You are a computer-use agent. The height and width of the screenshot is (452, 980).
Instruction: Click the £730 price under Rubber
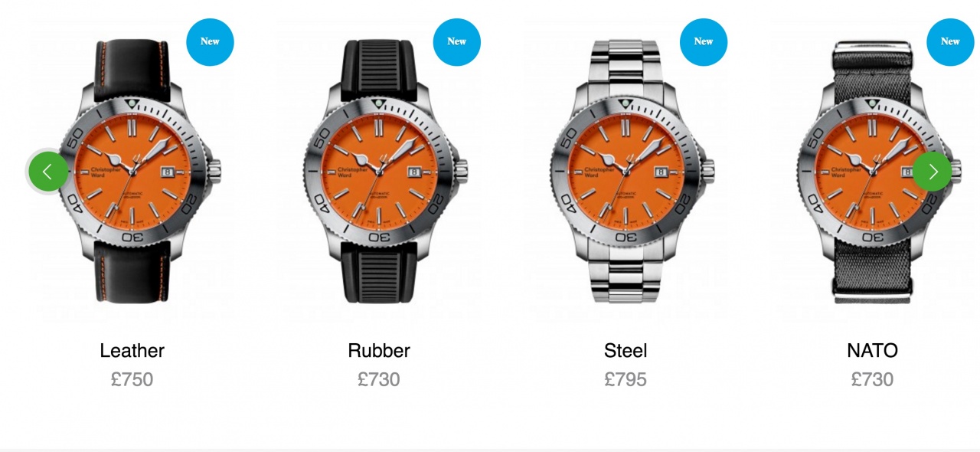(x=379, y=379)
